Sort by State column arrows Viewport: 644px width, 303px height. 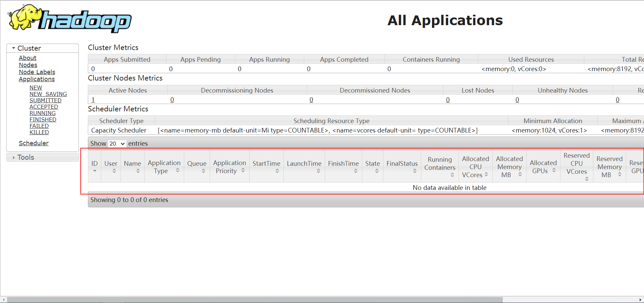pos(377,171)
